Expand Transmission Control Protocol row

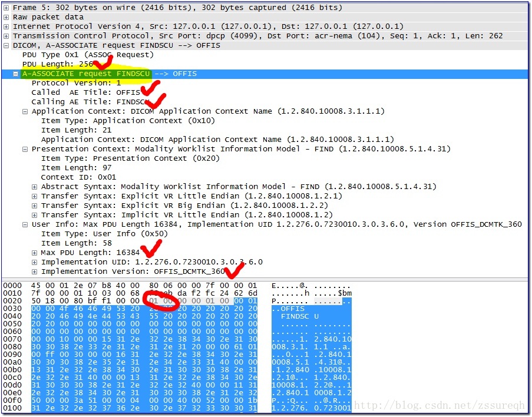coord(6,36)
